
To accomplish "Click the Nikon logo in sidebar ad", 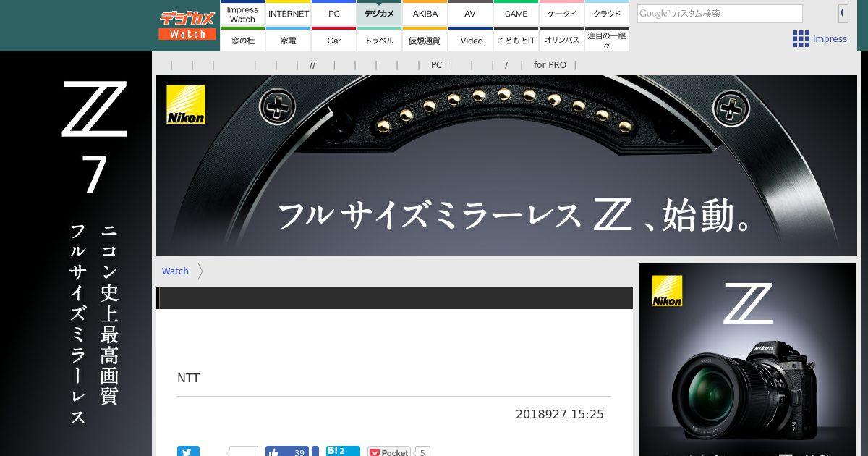I will (x=667, y=291).
